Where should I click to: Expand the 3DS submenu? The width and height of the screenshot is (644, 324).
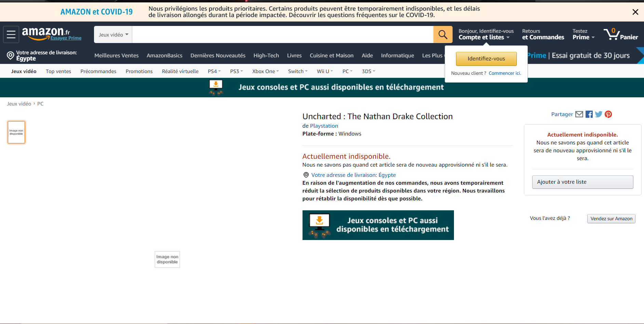click(368, 71)
